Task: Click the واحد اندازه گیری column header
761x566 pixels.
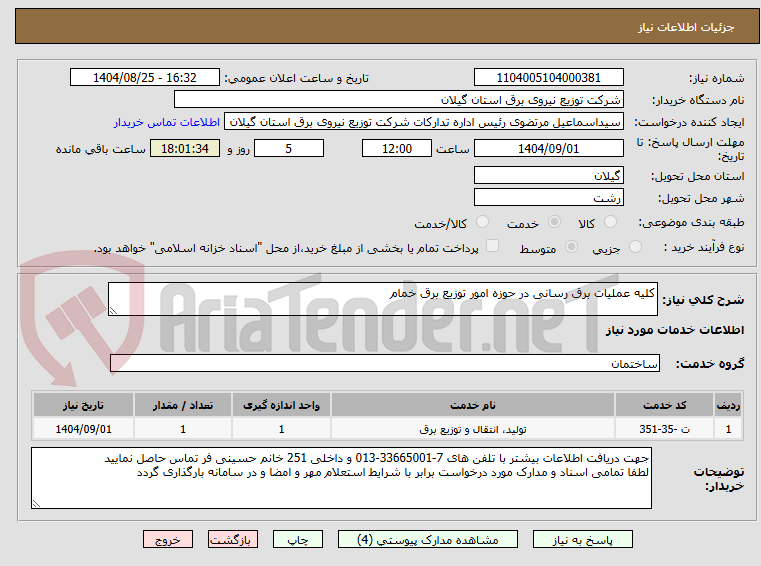Action: (x=281, y=405)
